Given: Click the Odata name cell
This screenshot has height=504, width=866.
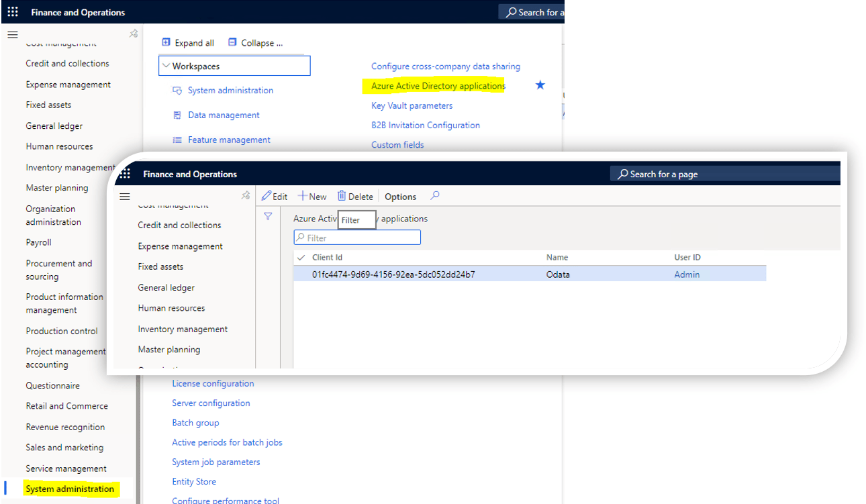Looking at the screenshot, I should coord(558,274).
